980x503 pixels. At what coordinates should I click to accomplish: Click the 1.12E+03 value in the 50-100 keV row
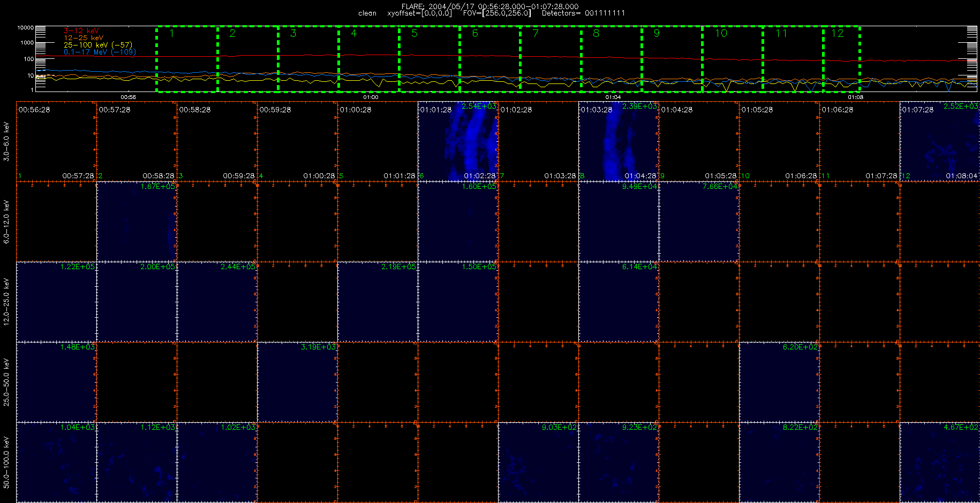click(x=157, y=428)
